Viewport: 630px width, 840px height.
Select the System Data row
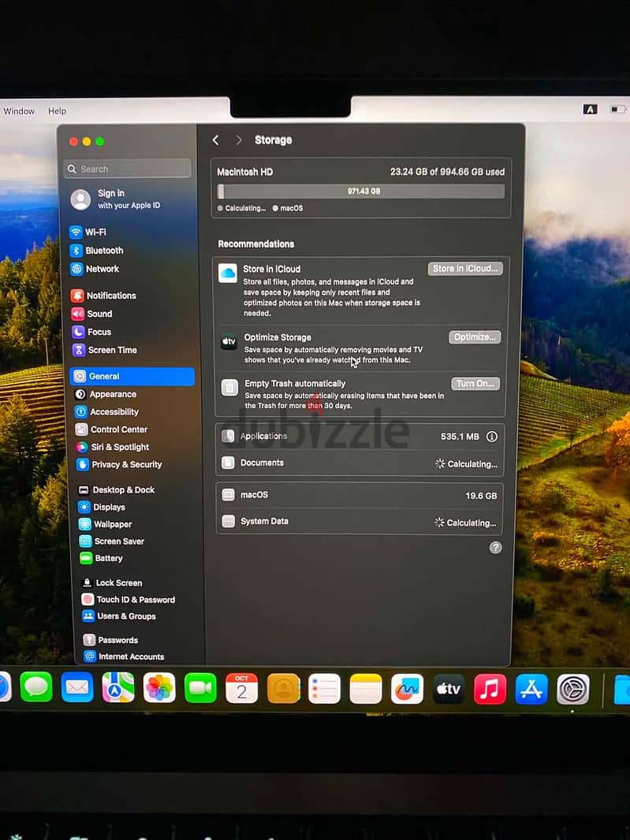[360, 521]
